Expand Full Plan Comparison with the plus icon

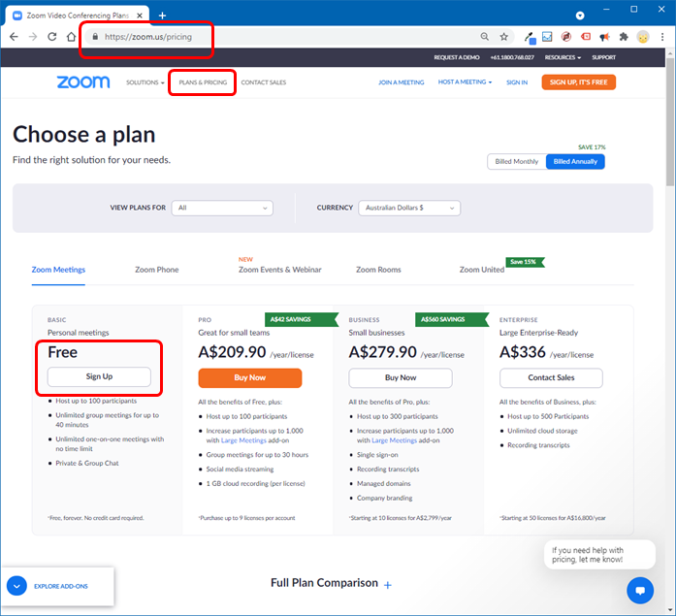[x=388, y=585]
